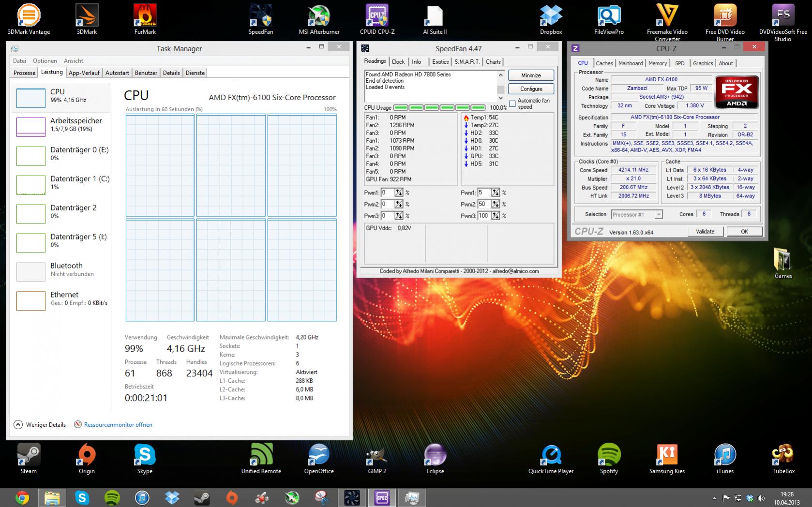The image size is (812, 507).
Task: Select Bluetooth in the Task-Manager sidebar
Action: coord(61,271)
